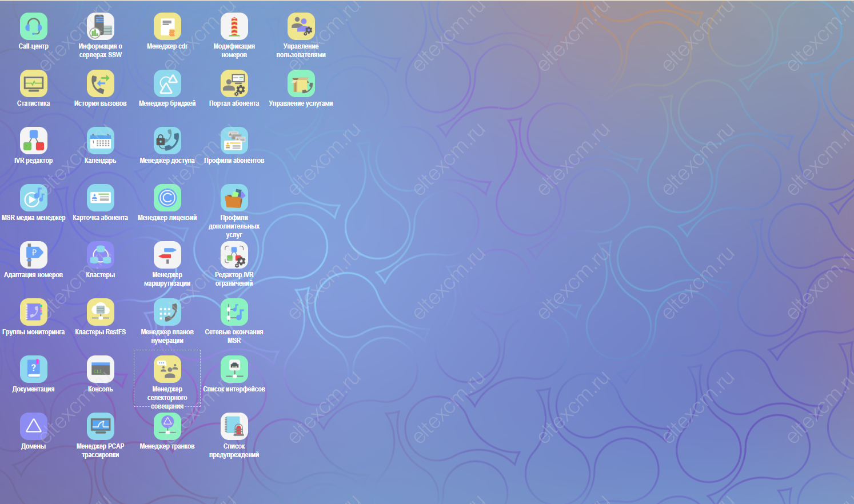The image size is (854, 504).
Task: Launch Менеджер cdr icon
Action: 167,26
